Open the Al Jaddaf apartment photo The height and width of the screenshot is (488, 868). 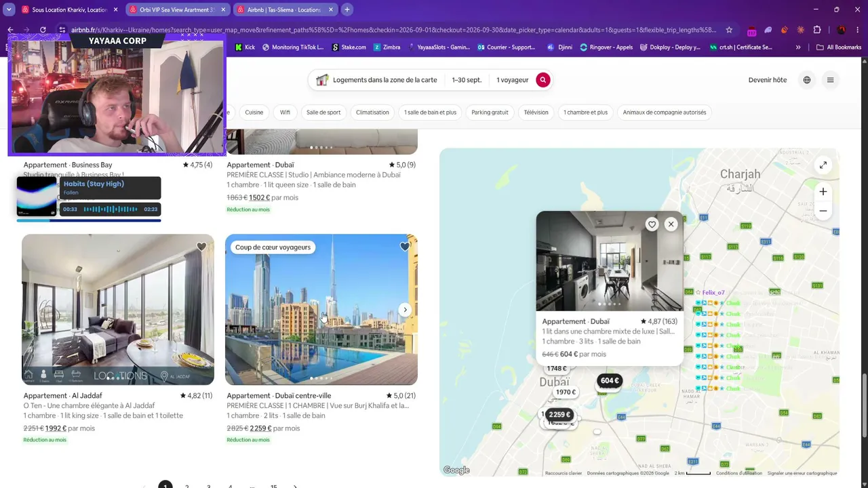pyautogui.click(x=118, y=310)
